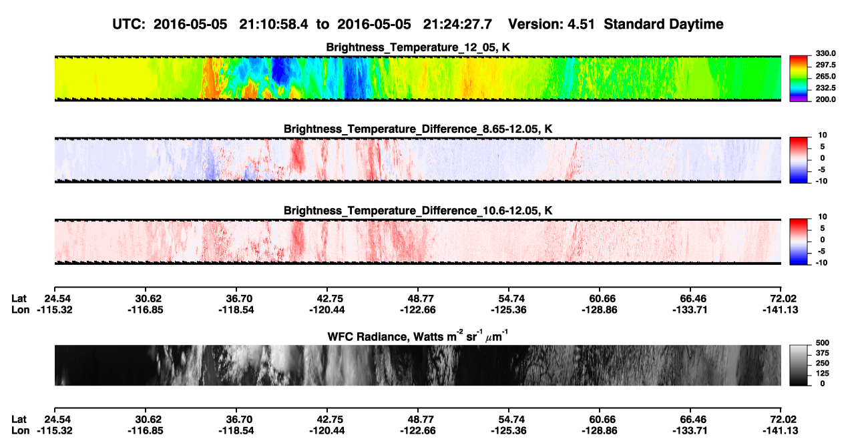Click the 'Lon' label on the lower axis
This screenshot has height=445, width=868.
click(x=20, y=430)
